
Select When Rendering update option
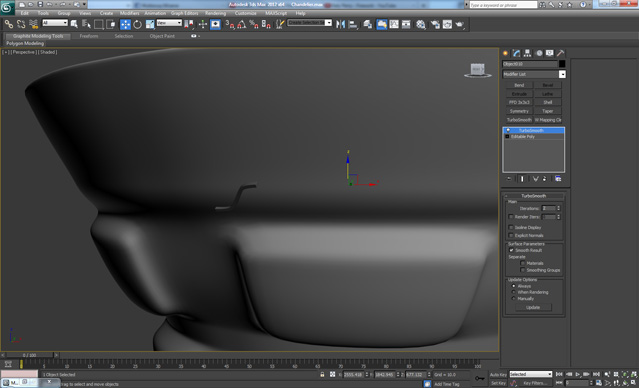(513, 292)
